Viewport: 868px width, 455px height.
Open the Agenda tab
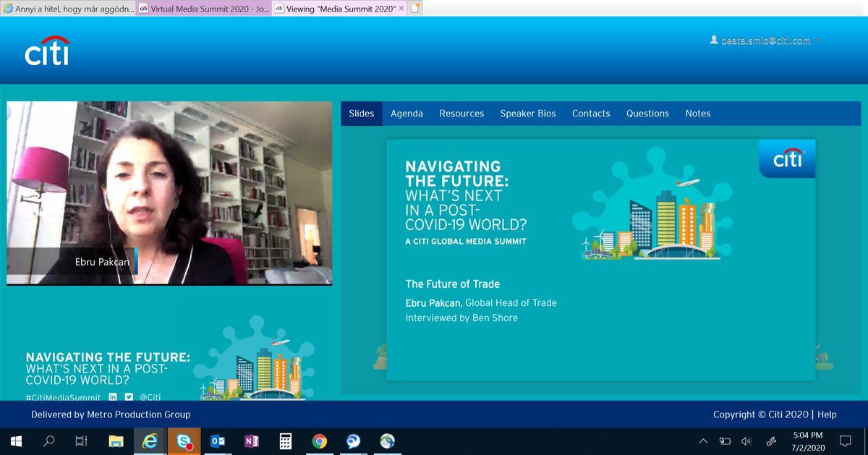(407, 114)
